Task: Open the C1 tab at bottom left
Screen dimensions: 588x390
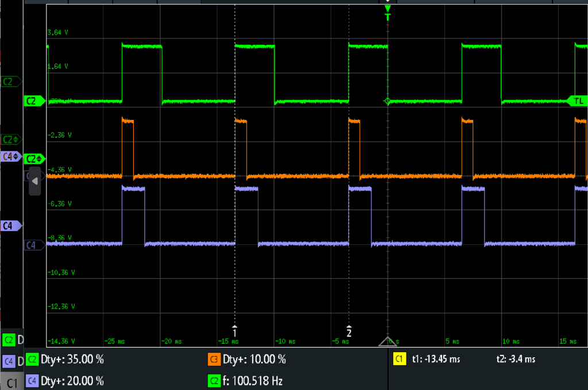Action: [x=11, y=381]
